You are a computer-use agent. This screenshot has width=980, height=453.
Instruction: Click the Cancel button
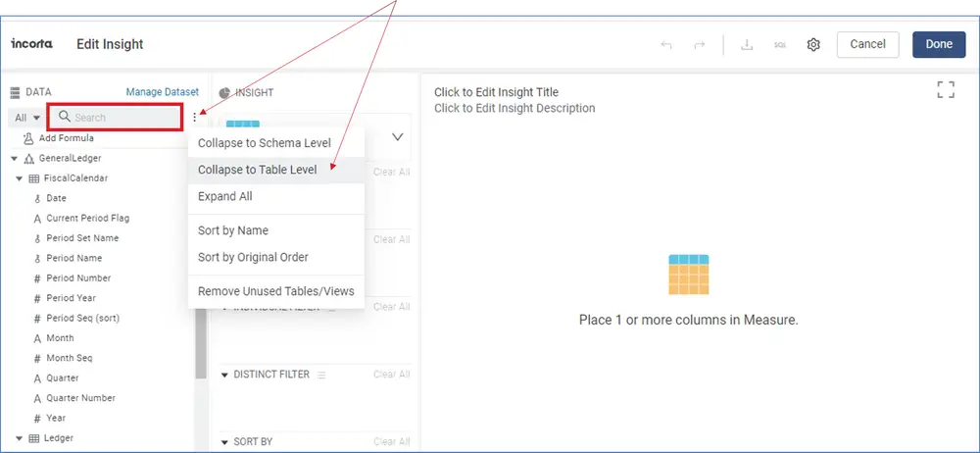point(867,44)
